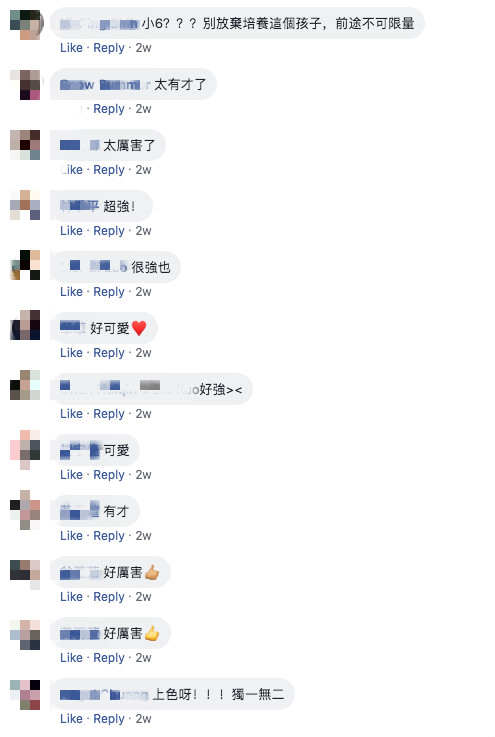Image resolution: width=495 pixels, height=737 pixels.
Task: Click the 2w timestamp under 有才 comment
Action: coord(143,536)
